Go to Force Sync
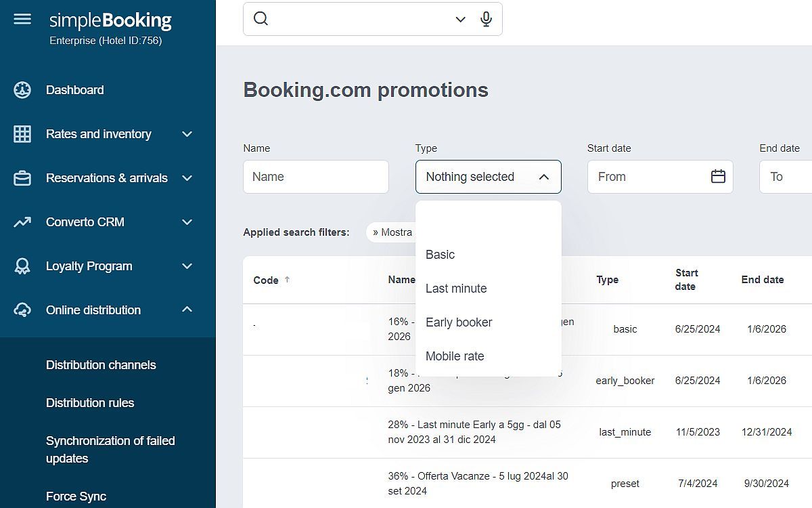Screen dimensions: 812x508 [x=76, y=496]
